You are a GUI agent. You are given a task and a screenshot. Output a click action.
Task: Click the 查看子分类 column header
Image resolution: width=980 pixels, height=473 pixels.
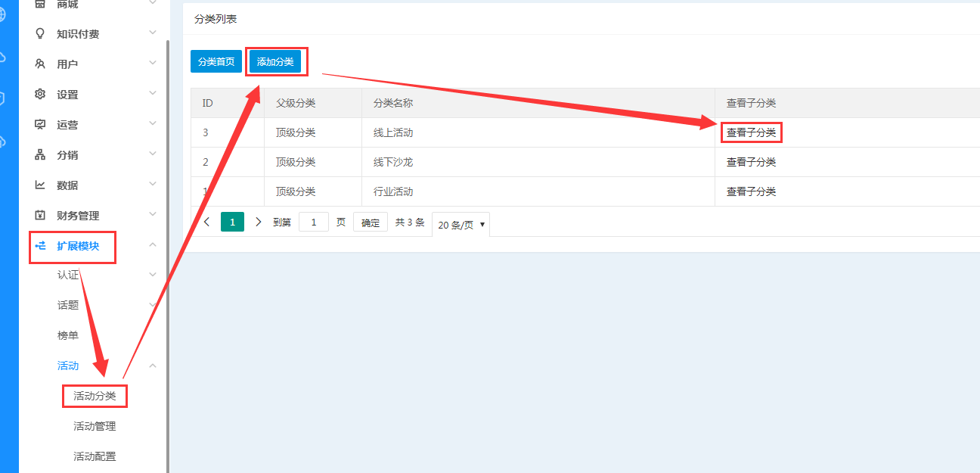(847, 103)
